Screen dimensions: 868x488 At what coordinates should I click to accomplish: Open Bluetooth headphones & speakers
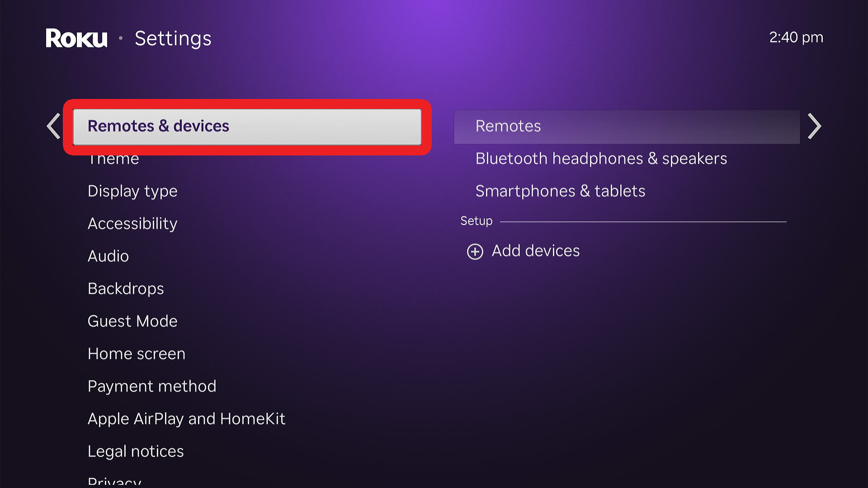[601, 159]
